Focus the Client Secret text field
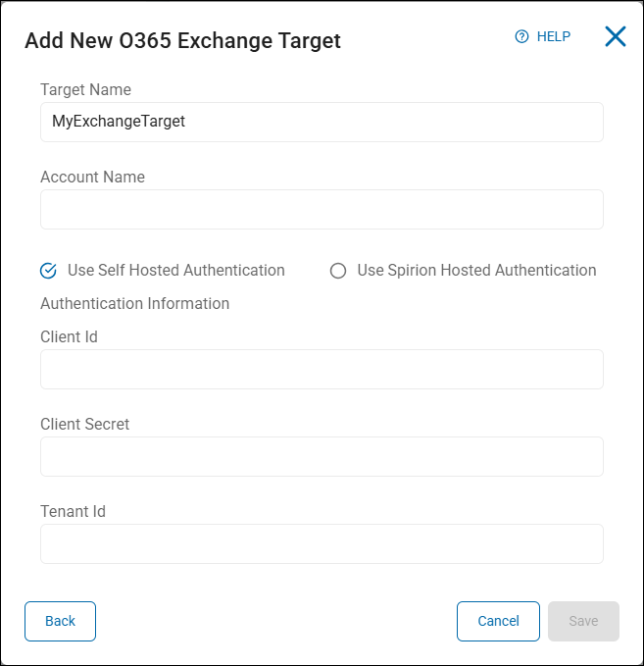Image resolution: width=644 pixels, height=666 pixels. [x=322, y=456]
